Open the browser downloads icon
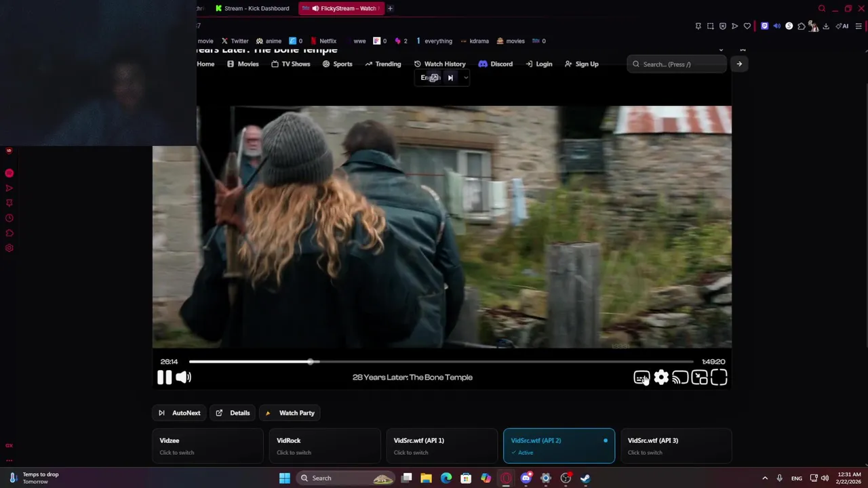The image size is (868, 488). click(x=827, y=26)
